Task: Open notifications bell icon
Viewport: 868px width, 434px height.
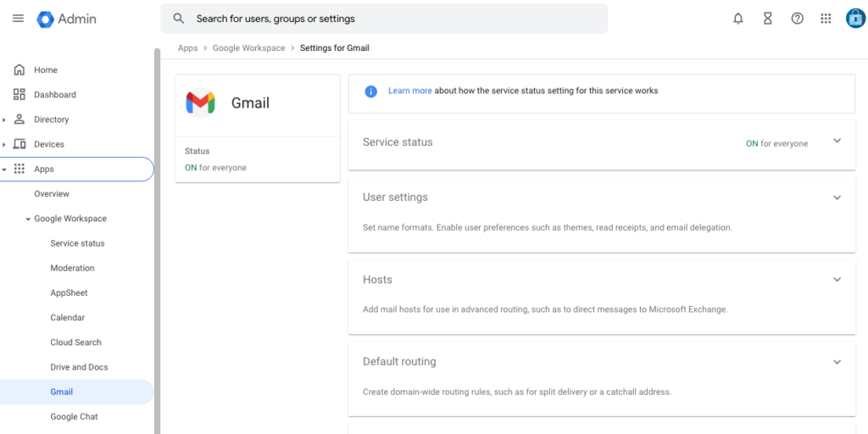Action: pos(738,19)
